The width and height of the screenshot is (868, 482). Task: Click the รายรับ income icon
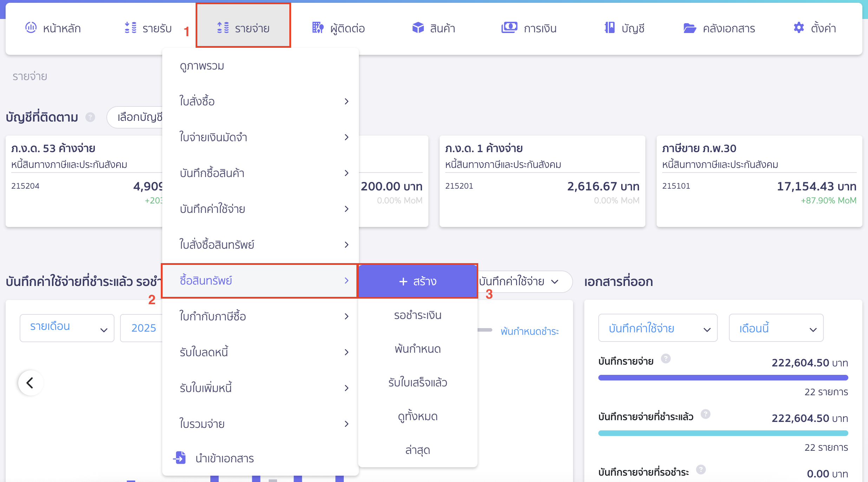point(131,27)
